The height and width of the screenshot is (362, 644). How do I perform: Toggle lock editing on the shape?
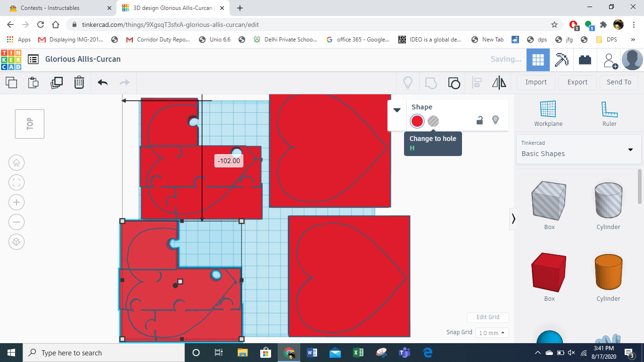click(x=479, y=120)
